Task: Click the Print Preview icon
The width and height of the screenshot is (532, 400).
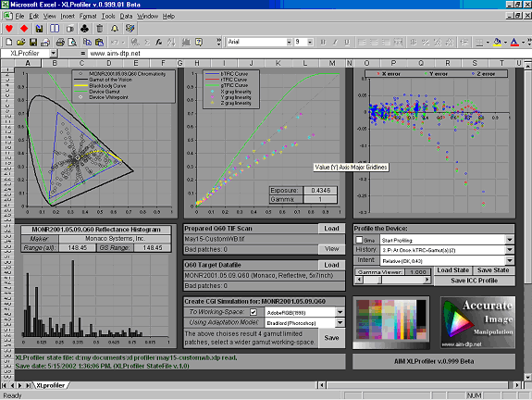Action: [72, 42]
